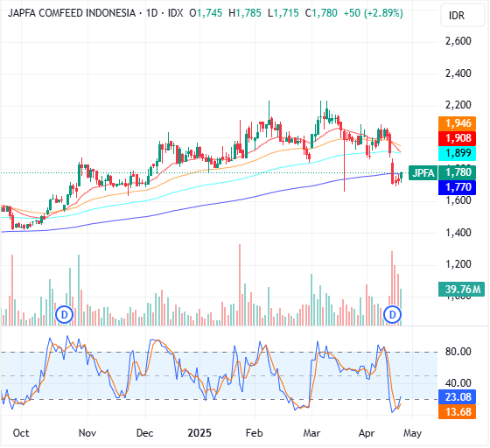Click the orange 13.68 stochastic value label
490x448 pixels.
pyautogui.click(x=457, y=412)
